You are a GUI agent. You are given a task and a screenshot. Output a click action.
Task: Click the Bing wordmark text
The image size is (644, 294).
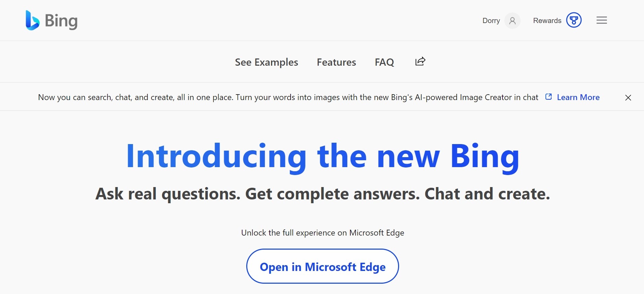pos(61,21)
